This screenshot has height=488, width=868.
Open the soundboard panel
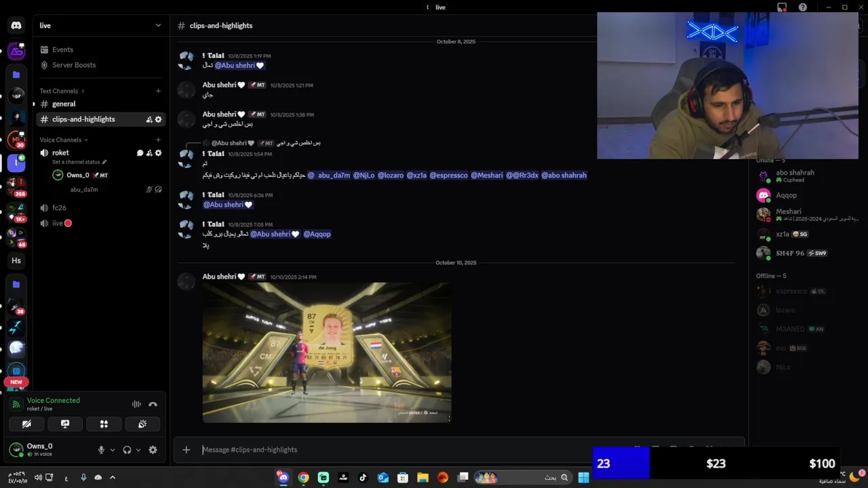click(142, 424)
